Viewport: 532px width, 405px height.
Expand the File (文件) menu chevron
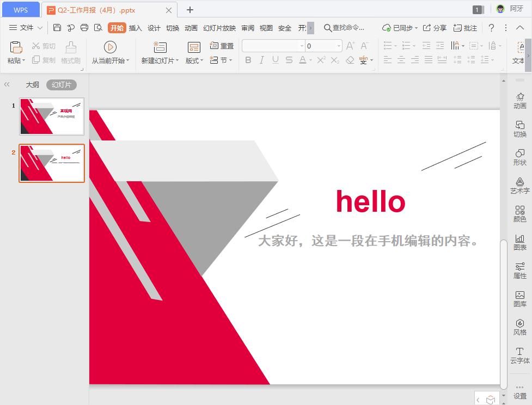point(40,28)
